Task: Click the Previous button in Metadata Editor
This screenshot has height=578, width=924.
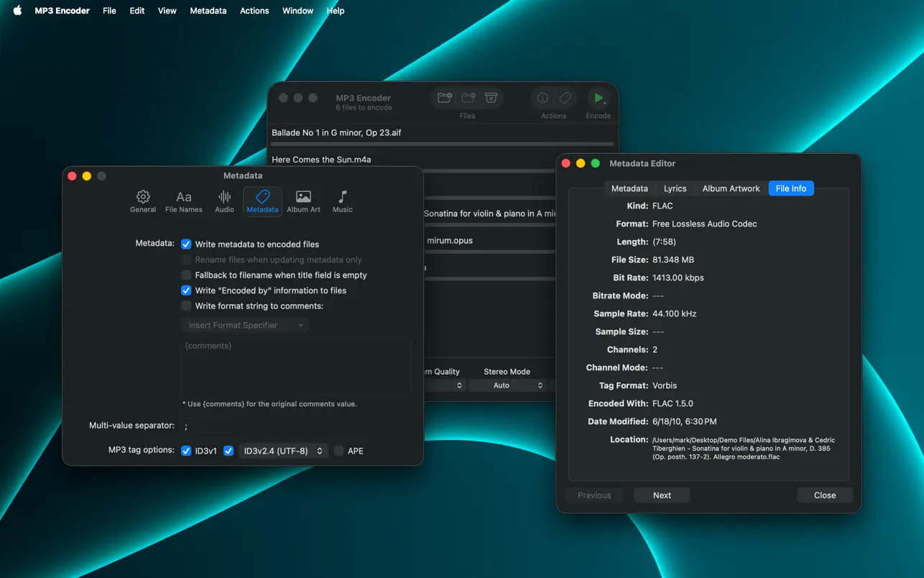Action: (x=594, y=495)
